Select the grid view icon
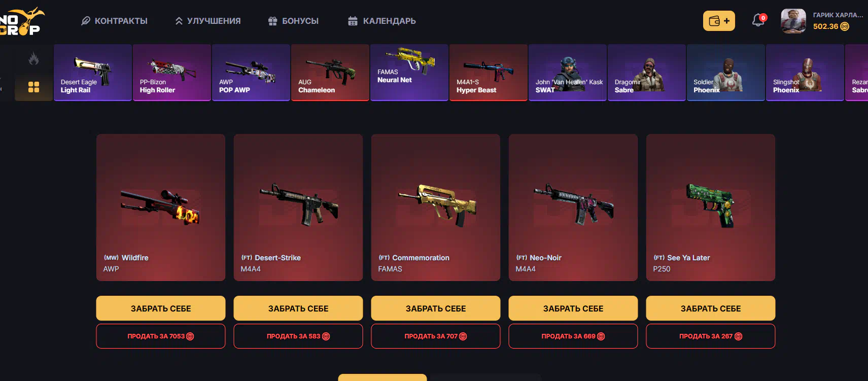Viewport: 868px width, 381px height. coord(33,87)
